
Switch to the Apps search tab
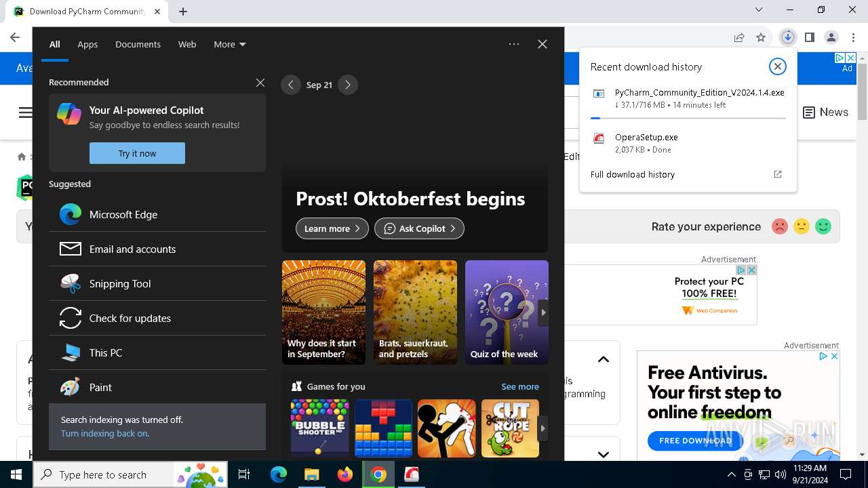87,44
